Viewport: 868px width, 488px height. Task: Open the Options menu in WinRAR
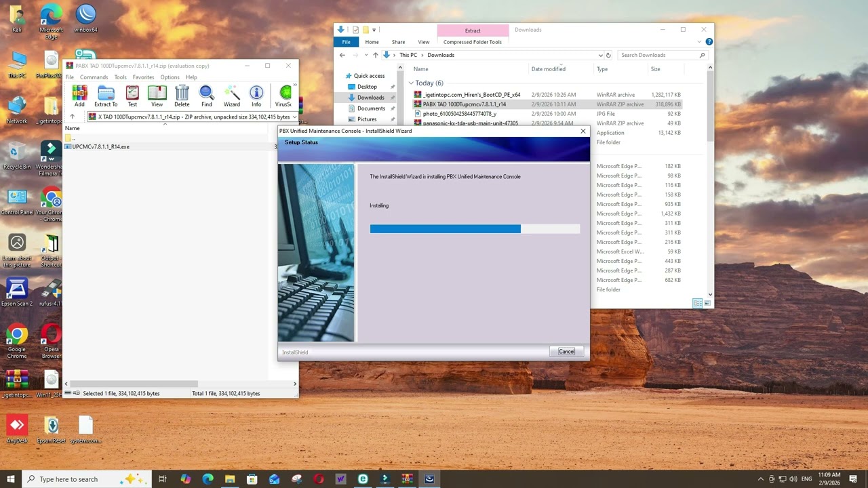pyautogui.click(x=170, y=77)
